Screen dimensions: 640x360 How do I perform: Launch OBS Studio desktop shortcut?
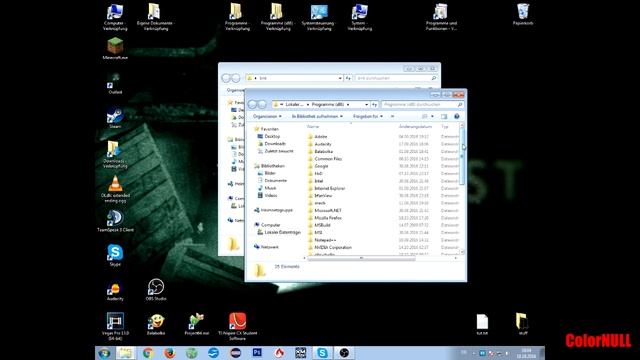[x=156, y=289]
